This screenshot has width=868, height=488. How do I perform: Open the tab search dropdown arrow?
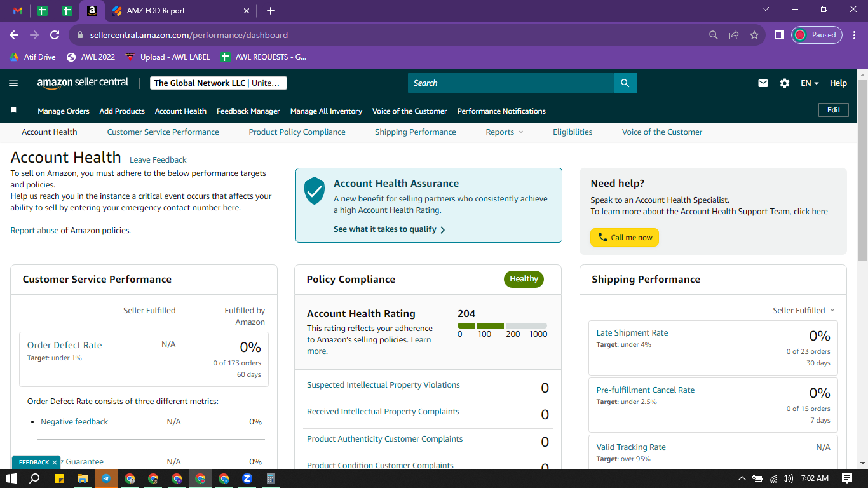pyautogui.click(x=765, y=9)
